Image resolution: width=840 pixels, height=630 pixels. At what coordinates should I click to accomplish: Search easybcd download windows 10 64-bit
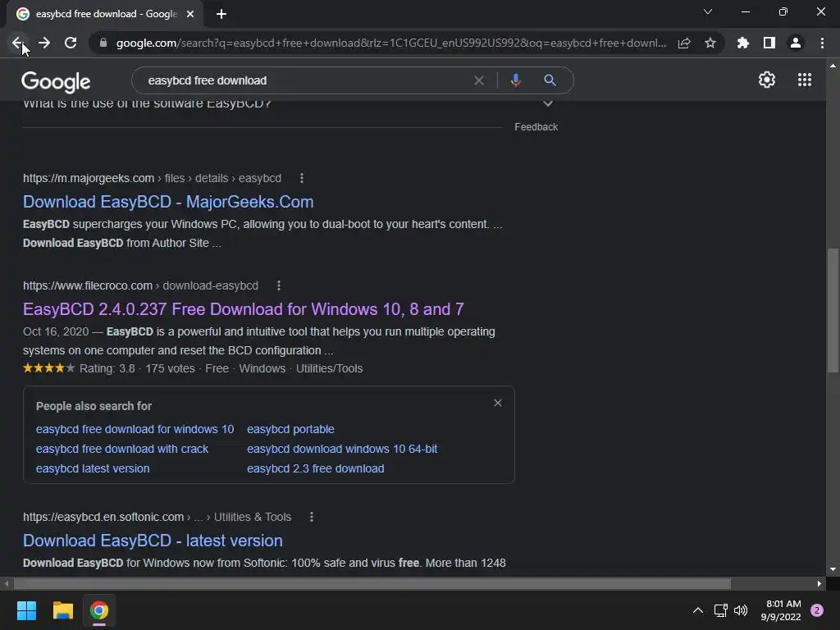pos(342,449)
